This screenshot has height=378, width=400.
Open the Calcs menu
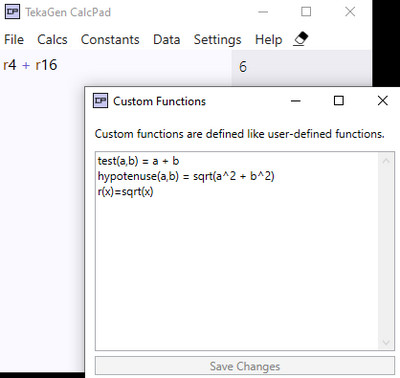tap(52, 40)
